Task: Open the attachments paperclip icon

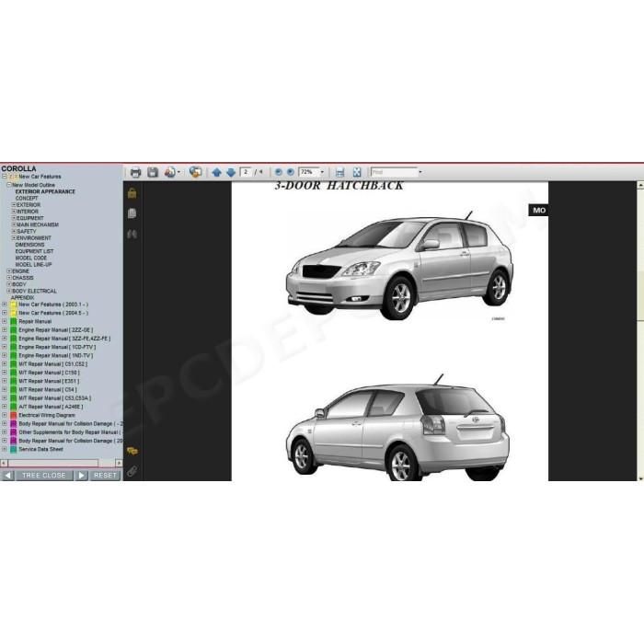Action: click(x=132, y=471)
